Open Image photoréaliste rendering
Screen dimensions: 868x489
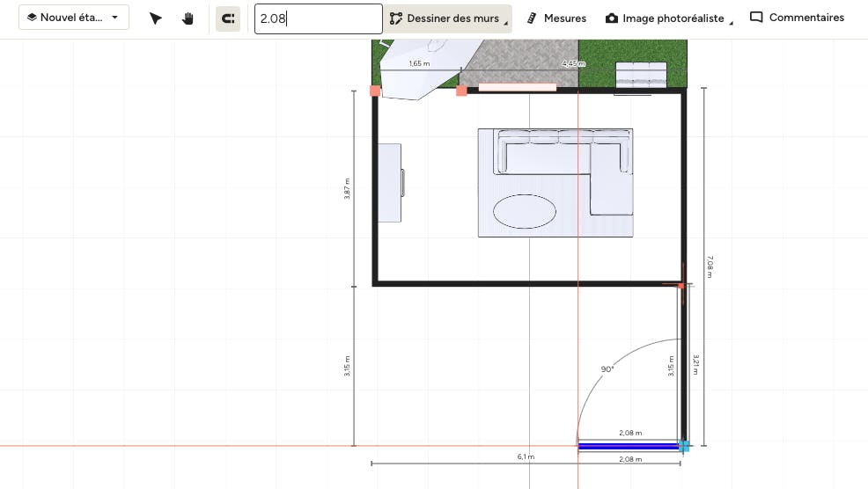click(673, 18)
